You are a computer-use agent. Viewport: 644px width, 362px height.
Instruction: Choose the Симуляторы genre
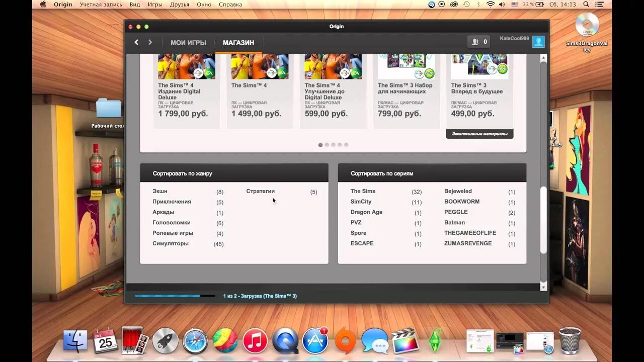coord(171,243)
